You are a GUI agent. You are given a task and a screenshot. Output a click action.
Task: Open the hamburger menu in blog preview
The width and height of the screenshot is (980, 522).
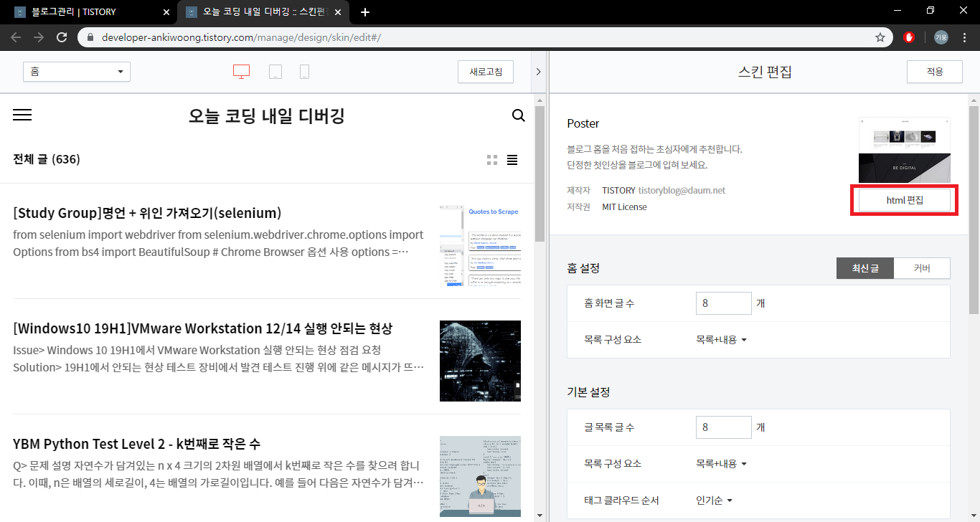tap(22, 115)
